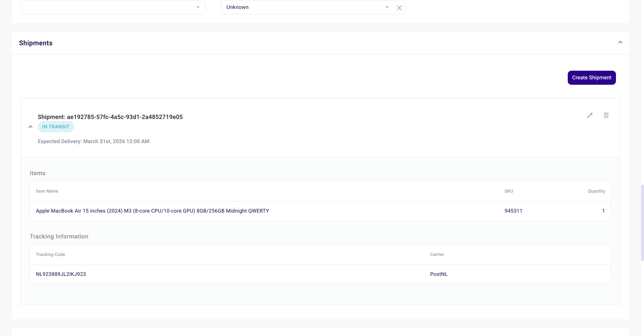Viewport: 644px width, 336px height.
Task: Click the Item Name column header
Action: tap(47, 191)
